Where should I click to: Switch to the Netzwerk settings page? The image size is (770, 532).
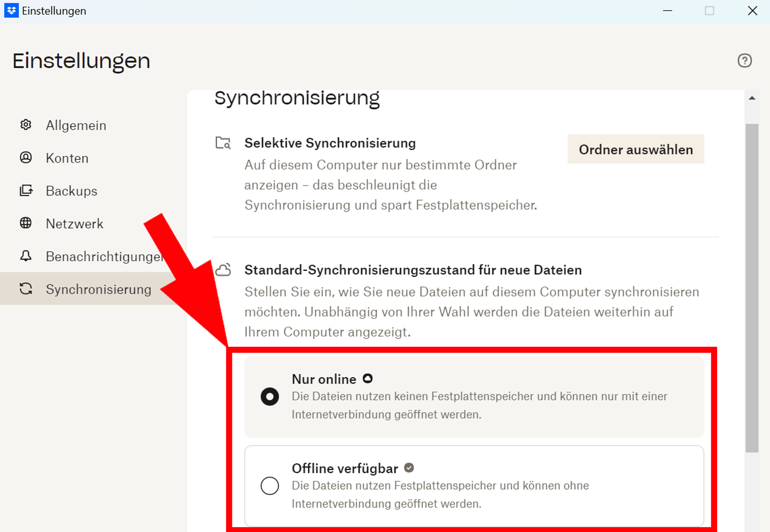(75, 223)
